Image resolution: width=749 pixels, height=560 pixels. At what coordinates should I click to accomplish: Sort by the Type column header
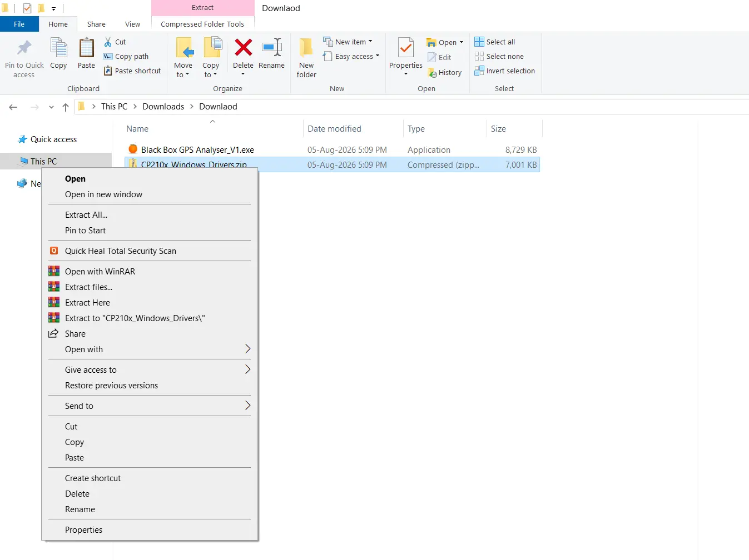point(445,129)
